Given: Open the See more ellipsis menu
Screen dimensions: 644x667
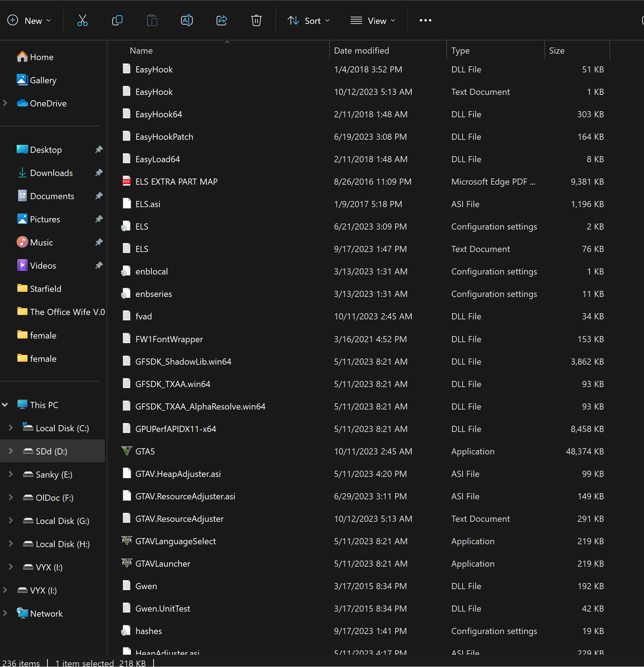Looking at the screenshot, I should click(425, 21).
